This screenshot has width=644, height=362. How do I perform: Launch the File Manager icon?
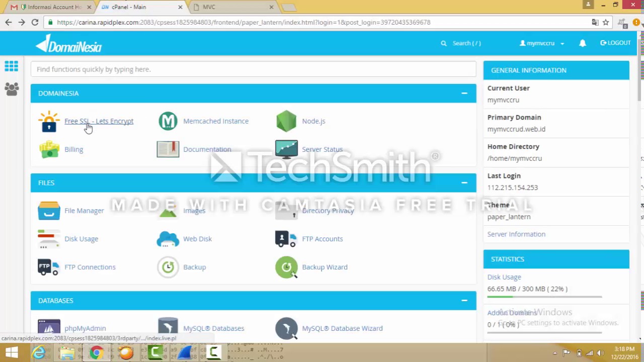(x=49, y=211)
